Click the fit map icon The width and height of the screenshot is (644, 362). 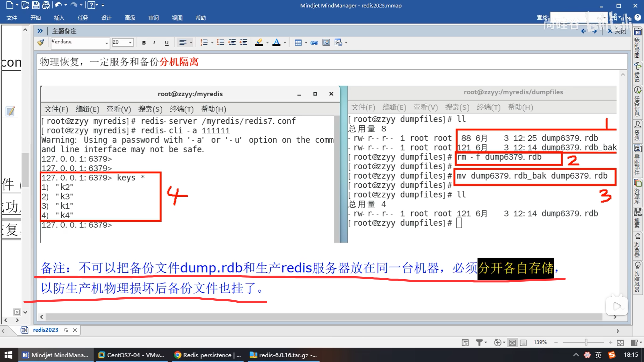620,342
